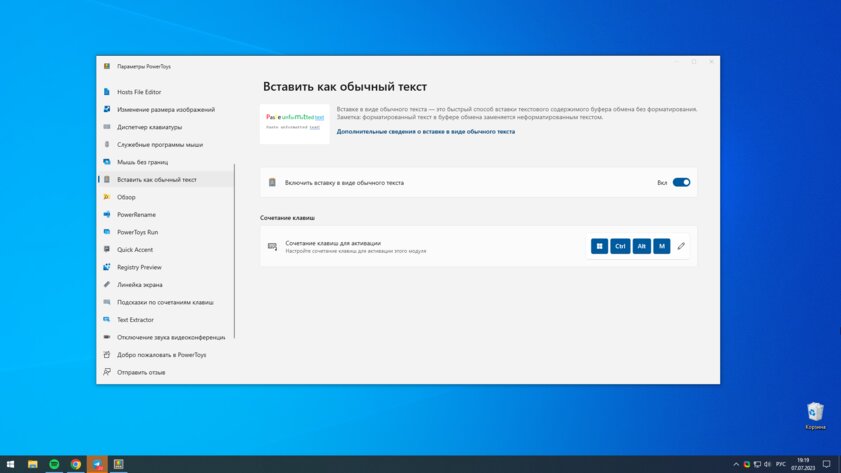Click the keyboard icon beside Сочетание клавиш для активации

tap(272, 246)
